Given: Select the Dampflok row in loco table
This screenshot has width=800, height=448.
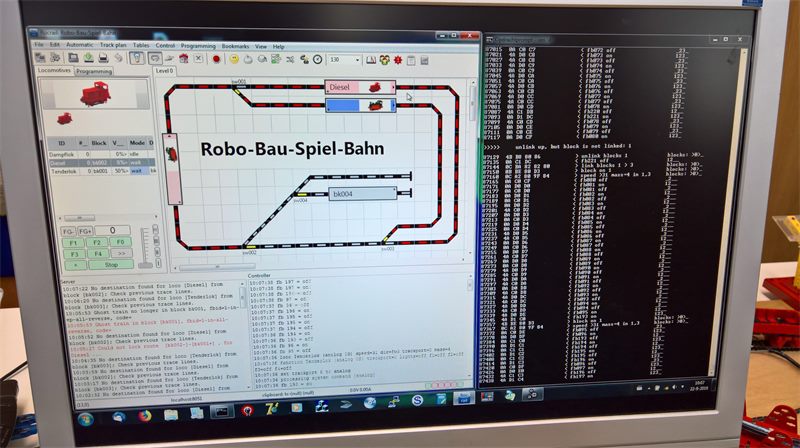Looking at the screenshot, I should (x=102, y=154).
